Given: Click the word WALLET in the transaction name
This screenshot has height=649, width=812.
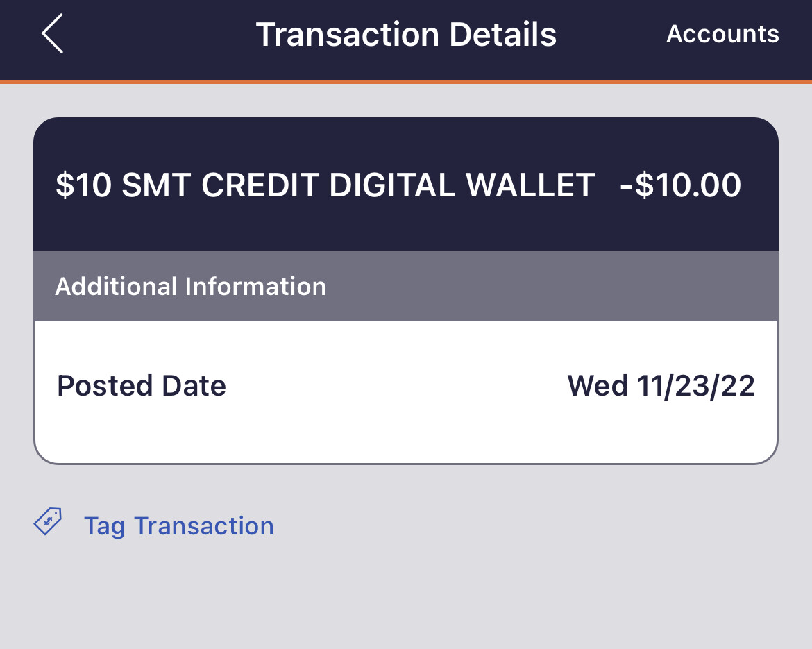Looking at the screenshot, I should (x=530, y=185).
